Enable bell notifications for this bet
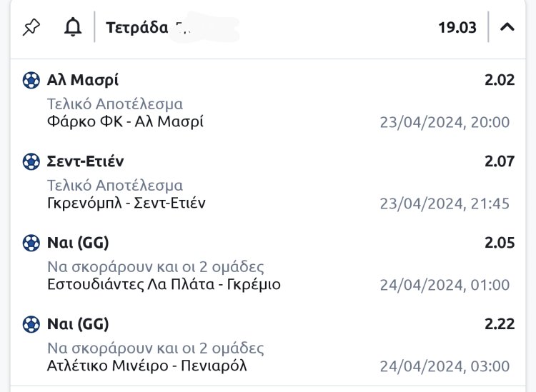The width and height of the screenshot is (536, 392). pyautogui.click(x=72, y=28)
